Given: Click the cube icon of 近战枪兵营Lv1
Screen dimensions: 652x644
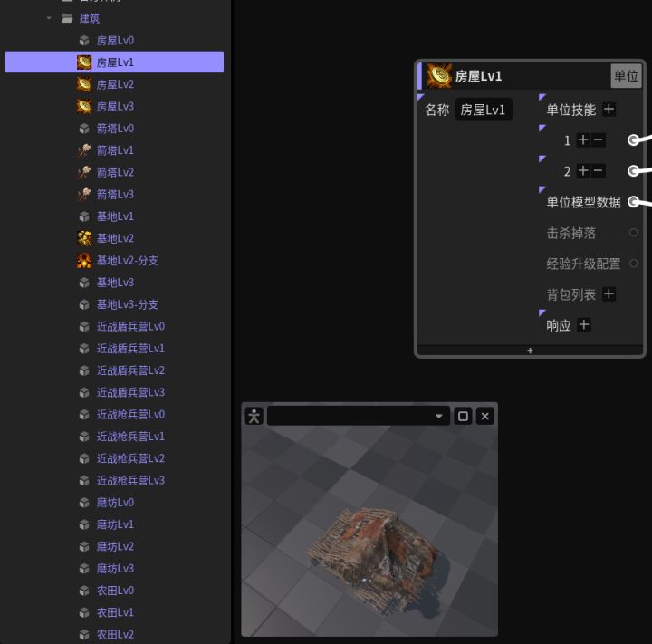Looking at the screenshot, I should click(84, 437).
